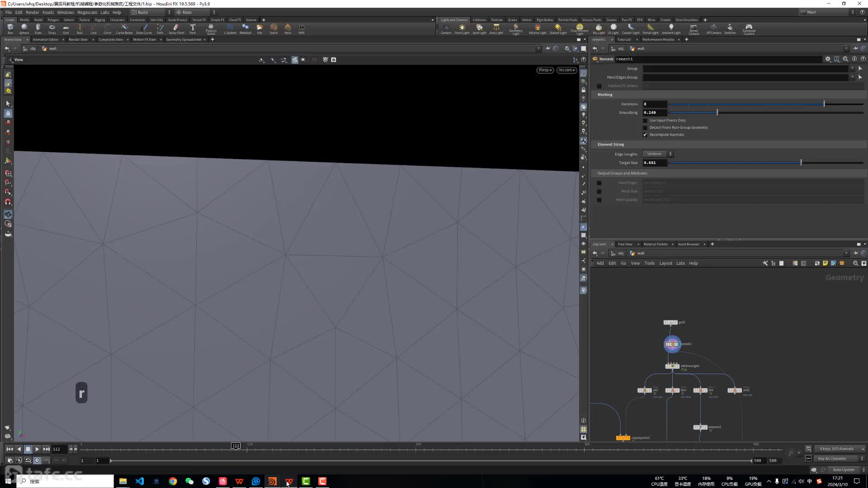Click the Animation Editor tab
Screen dimensions: 868x488
(46, 39)
